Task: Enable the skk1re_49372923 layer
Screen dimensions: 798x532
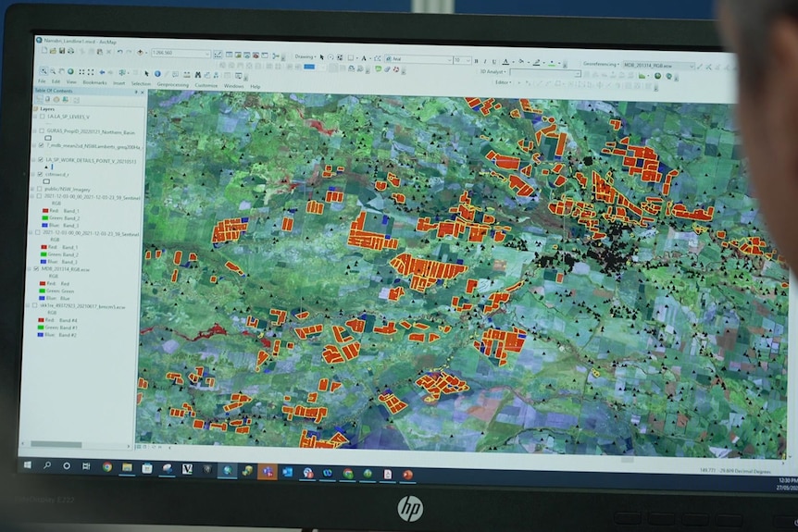Action: (x=34, y=305)
